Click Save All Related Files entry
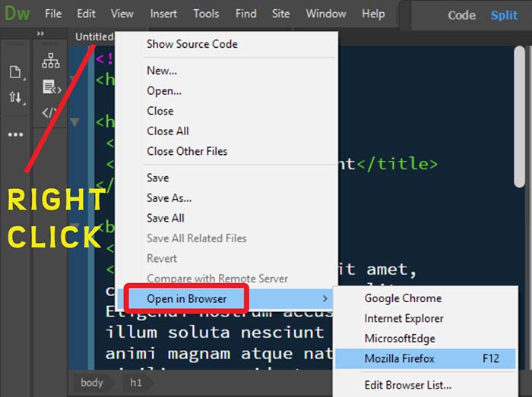This screenshot has width=532, height=397. (x=196, y=238)
